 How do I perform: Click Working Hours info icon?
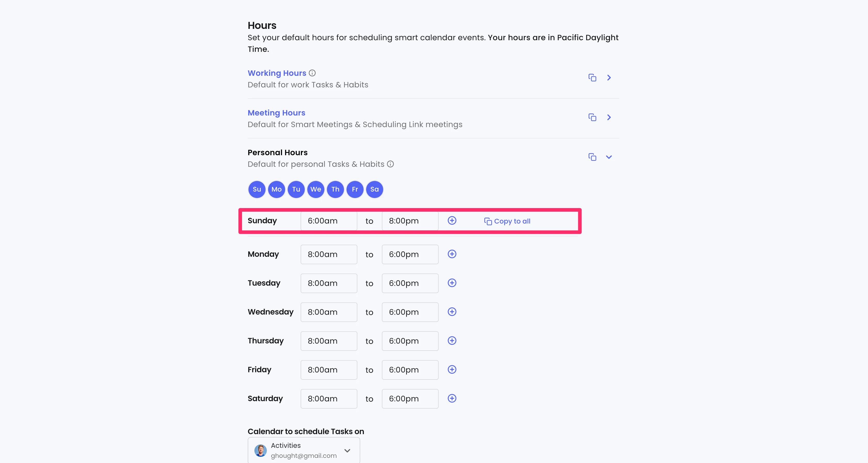(x=312, y=73)
